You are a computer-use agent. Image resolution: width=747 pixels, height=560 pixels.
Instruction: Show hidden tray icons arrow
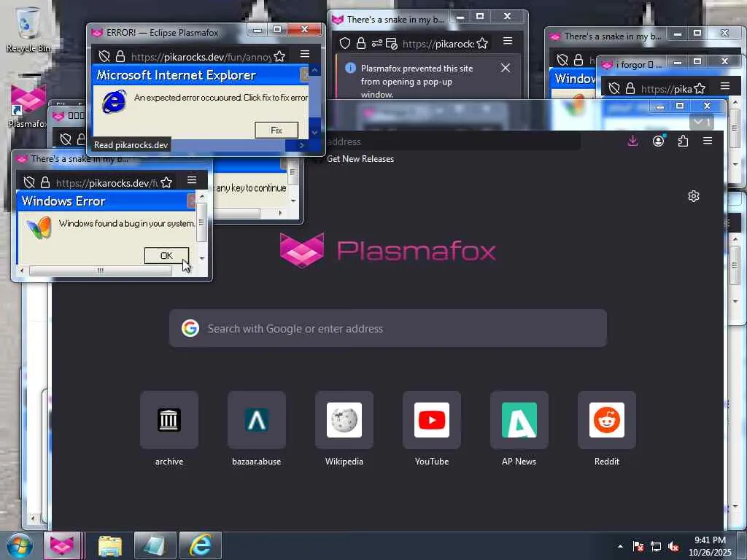tap(620, 546)
